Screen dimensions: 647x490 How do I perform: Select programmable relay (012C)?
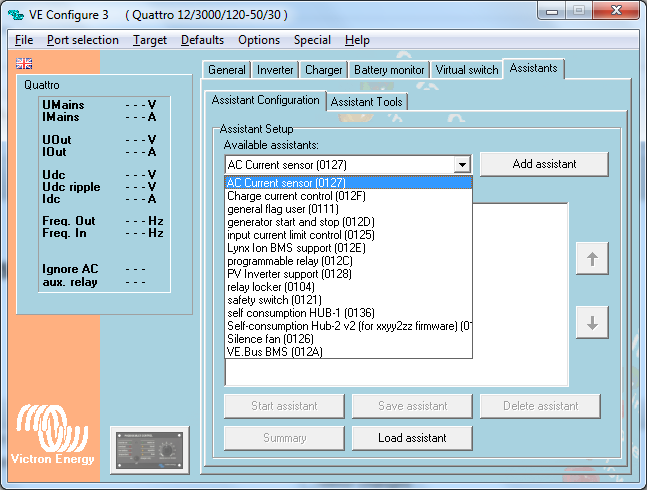[348, 261]
